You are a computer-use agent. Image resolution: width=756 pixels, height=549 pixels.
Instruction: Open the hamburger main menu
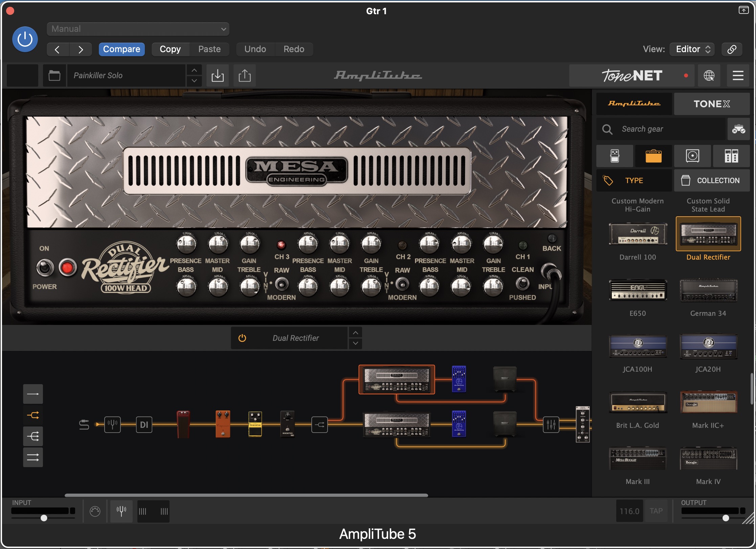[x=738, y=75]
